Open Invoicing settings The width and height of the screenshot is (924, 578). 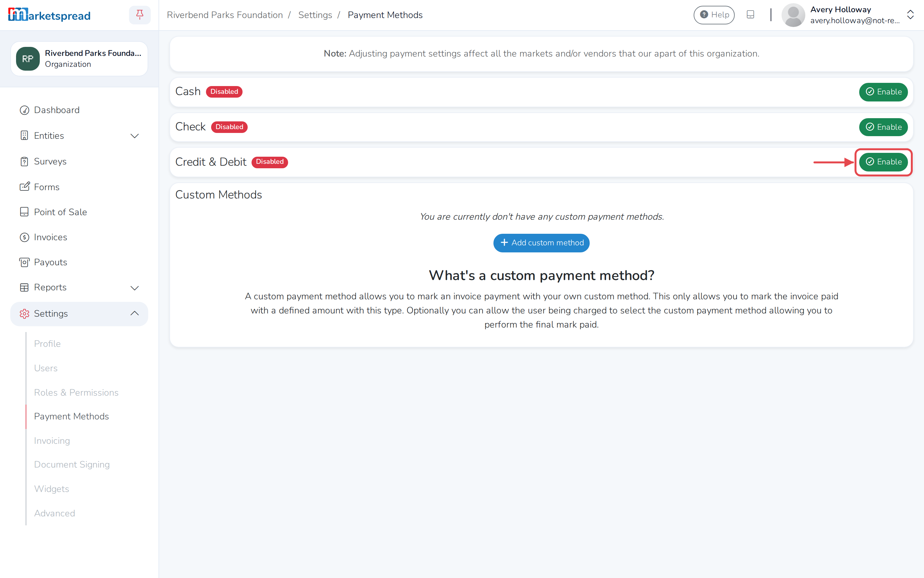[x=52, y=441]
